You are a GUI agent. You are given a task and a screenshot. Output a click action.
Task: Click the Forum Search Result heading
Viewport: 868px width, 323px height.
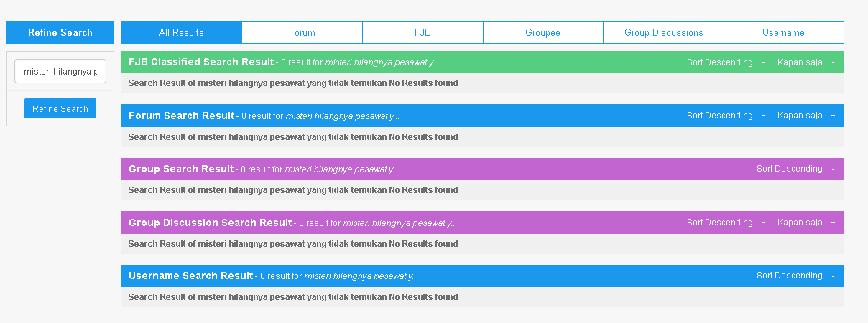point(182,116)
